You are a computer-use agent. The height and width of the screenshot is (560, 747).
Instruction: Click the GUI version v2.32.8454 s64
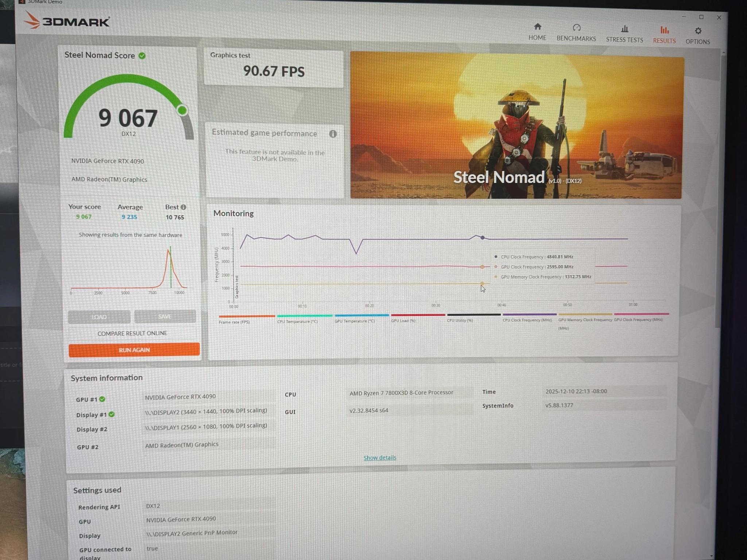coord(369,410)
